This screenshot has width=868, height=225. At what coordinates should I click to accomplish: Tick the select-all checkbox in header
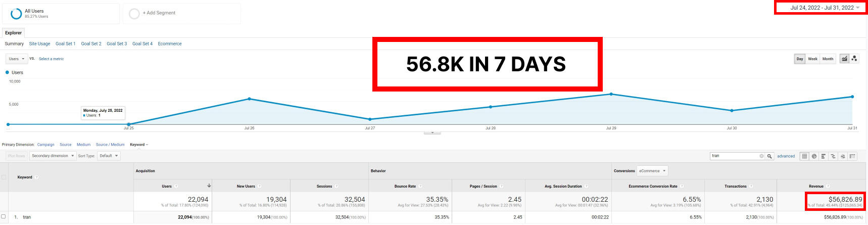tap(4, 177)
